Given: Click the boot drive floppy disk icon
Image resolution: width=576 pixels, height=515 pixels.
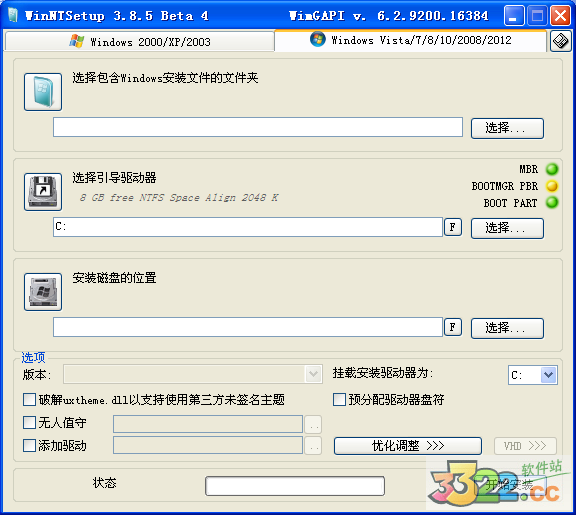Looking at the screenshot, I should click(43, 192).
